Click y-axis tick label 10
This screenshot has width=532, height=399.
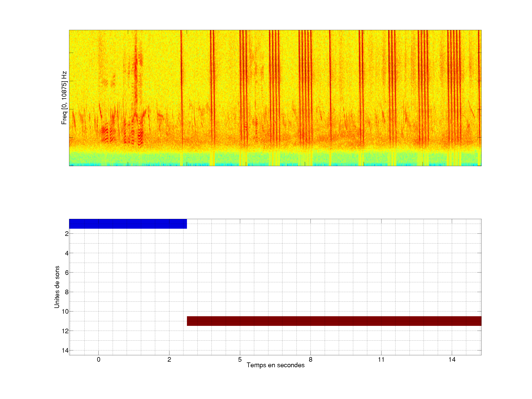pos(65,311)
